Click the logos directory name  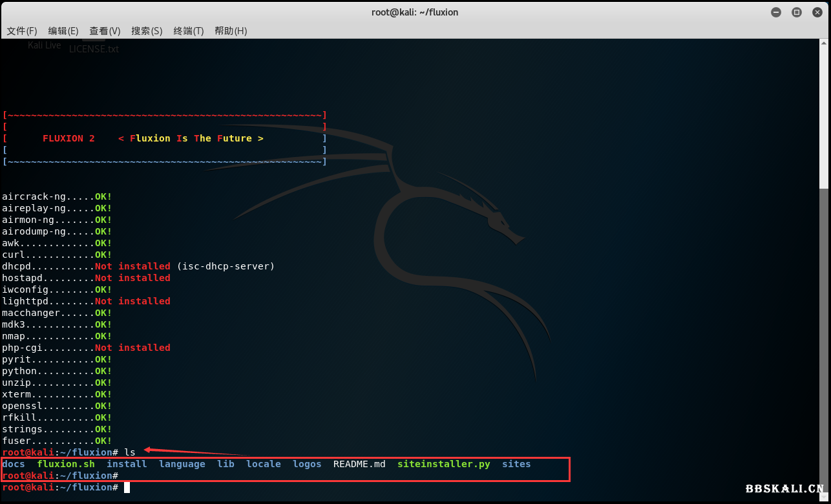(x=307, y=464)
